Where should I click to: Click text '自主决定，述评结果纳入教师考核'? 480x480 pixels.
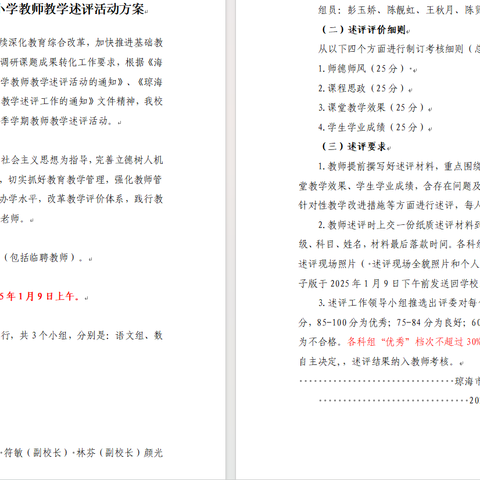pyautogui.click(x=376, y=361)
